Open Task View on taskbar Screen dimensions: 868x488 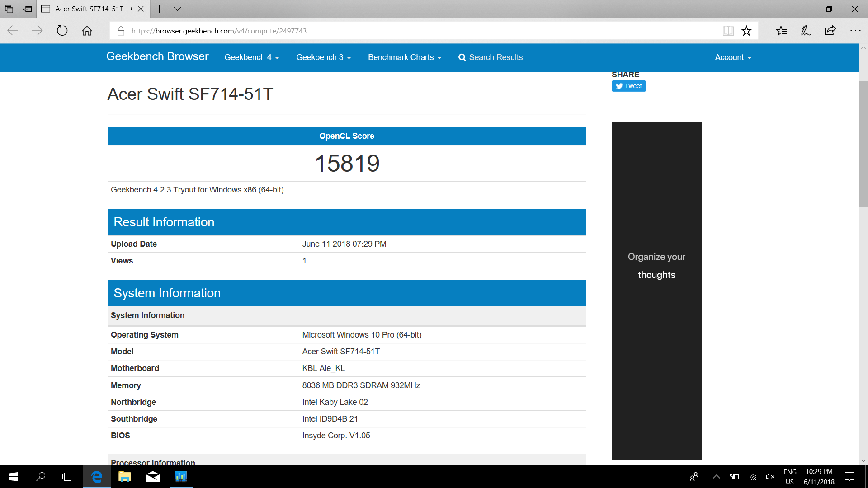[x=68, y=477]
